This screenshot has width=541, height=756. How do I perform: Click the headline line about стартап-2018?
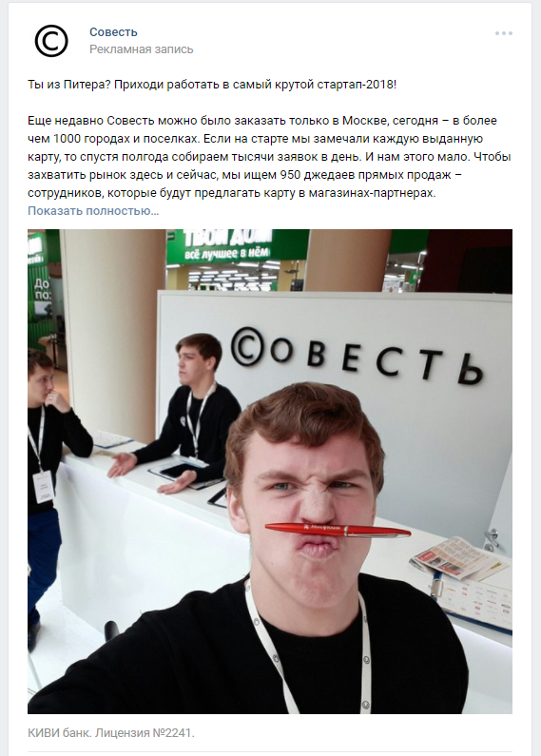[x=212, y=85]
